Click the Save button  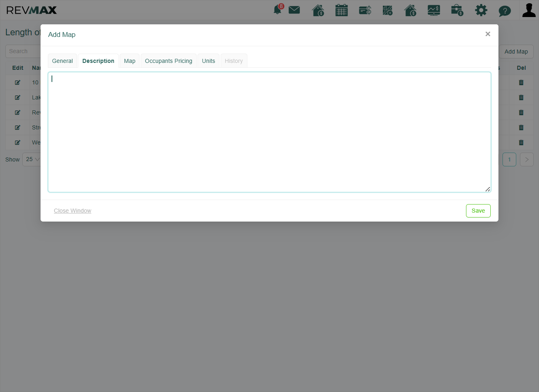point(478,211)
